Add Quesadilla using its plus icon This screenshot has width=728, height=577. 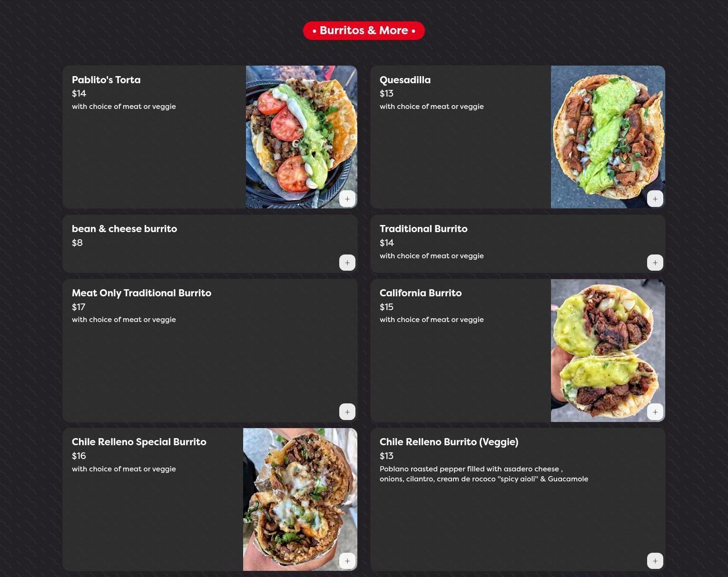[655, 199]
